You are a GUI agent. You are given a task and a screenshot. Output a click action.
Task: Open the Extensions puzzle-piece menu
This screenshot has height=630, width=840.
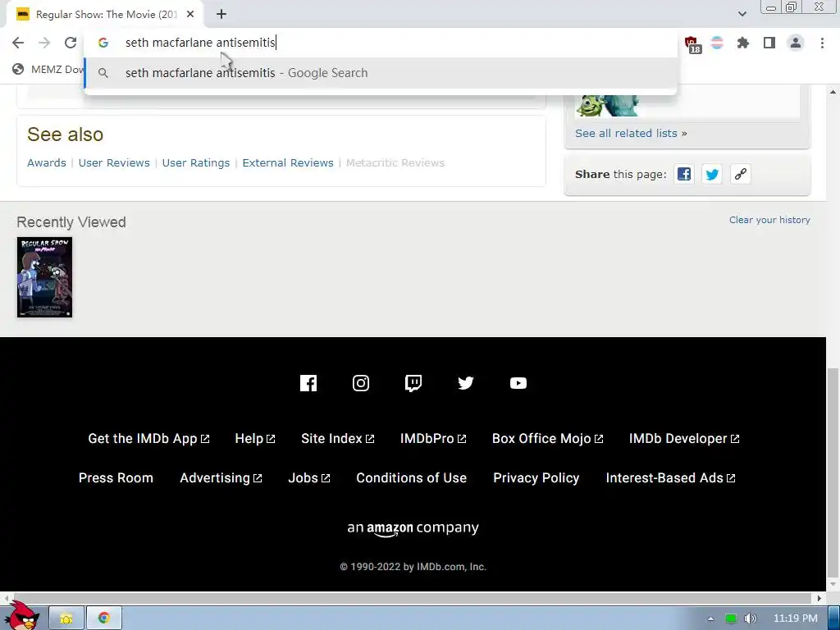click(742, 43)
